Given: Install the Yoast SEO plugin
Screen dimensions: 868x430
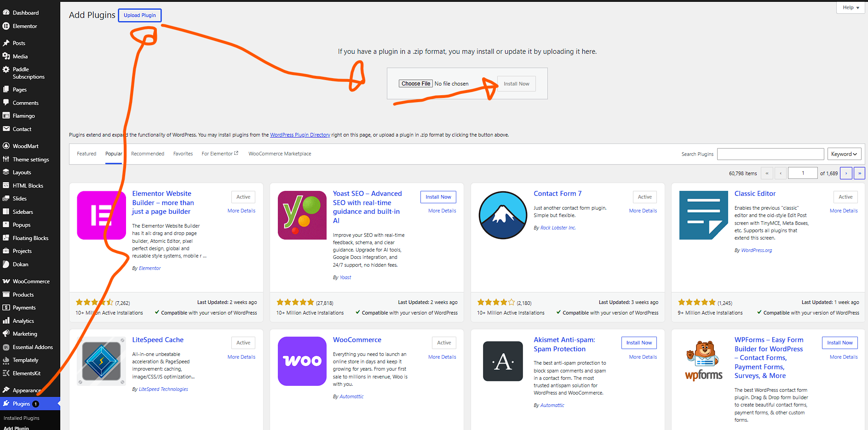Looking at the screenshot, I should pyautogui.click(x=438, y=197).
